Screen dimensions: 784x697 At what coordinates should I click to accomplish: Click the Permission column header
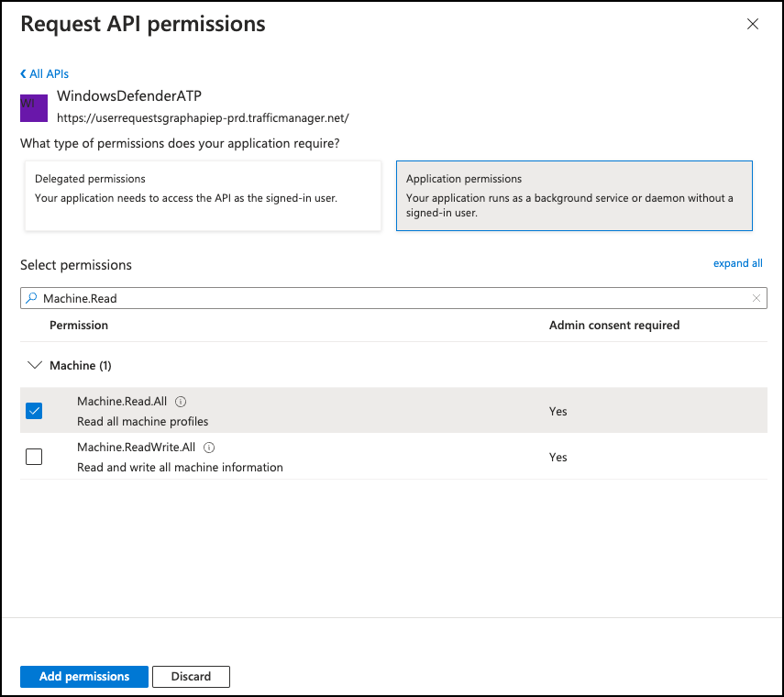[79, 326]
